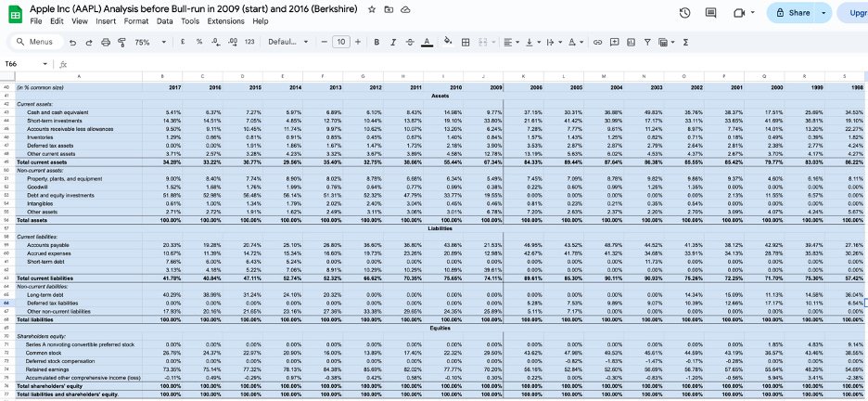Select the Long-term debt row label
The height and width of the screenshot is (401, 868).
42,295
